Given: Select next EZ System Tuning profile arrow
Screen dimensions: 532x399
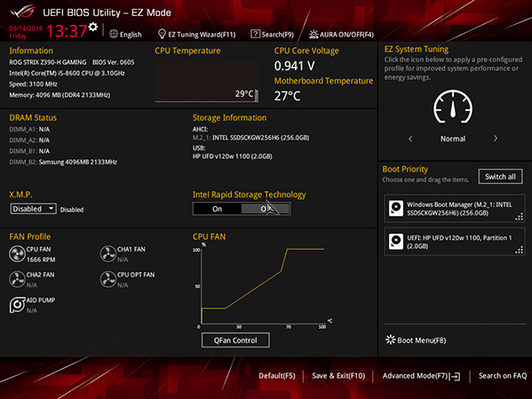Looking at the screenshot, I should [496, 139].
